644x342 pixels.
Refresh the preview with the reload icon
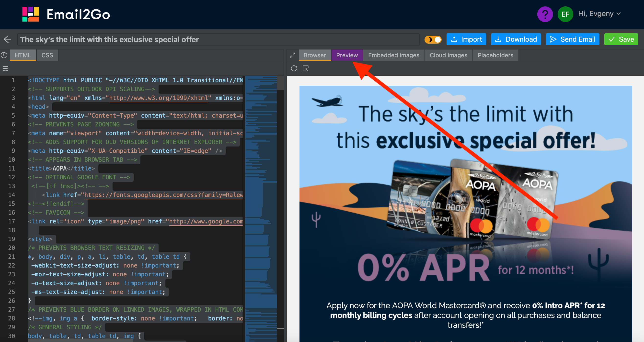pyautogui.click(x=294, y=68)
